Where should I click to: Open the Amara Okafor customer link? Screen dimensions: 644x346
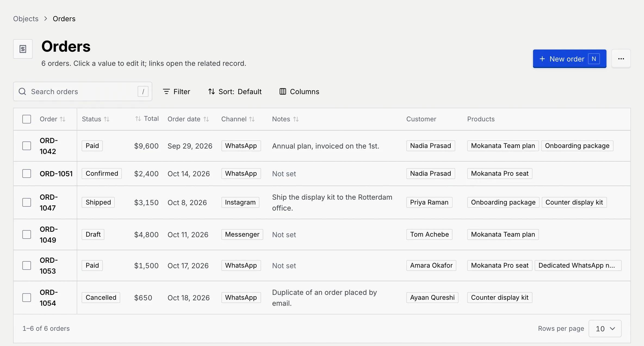pyautogui.click(x=431, y=265)
